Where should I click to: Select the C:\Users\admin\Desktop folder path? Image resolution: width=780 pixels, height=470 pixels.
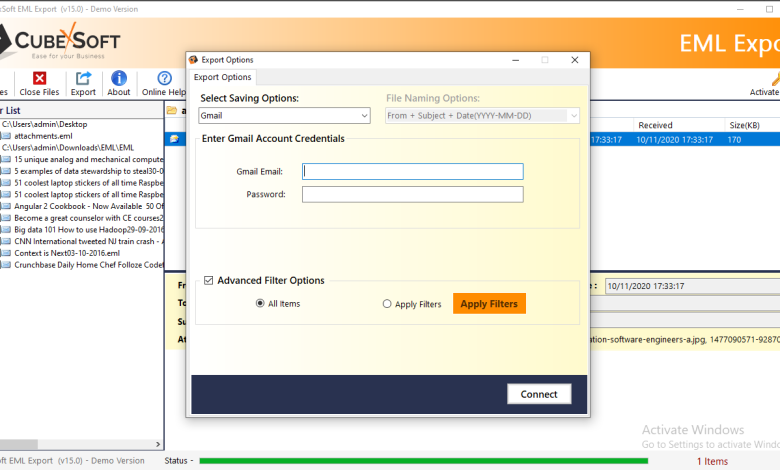point(45,124)
